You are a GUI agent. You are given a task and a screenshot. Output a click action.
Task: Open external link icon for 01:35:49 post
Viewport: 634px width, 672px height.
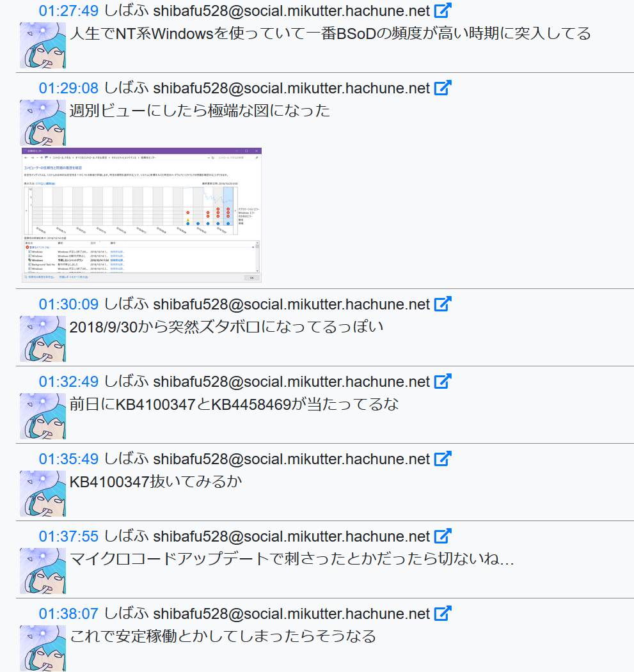click(x=443, y=458)
